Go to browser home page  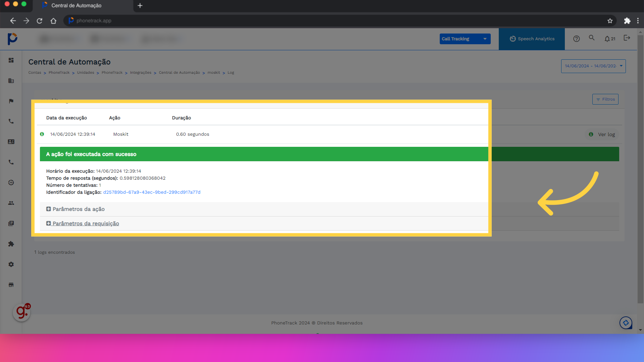53,21
